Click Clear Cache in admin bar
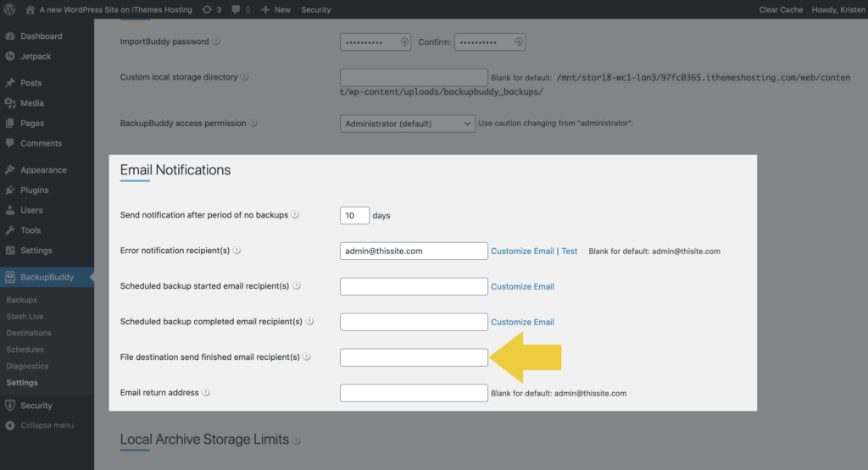Screen dimensions: 868x470 (781, 9)
